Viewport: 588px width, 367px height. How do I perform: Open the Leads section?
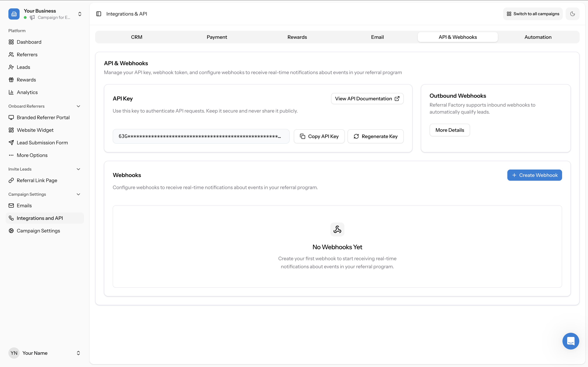23,67
